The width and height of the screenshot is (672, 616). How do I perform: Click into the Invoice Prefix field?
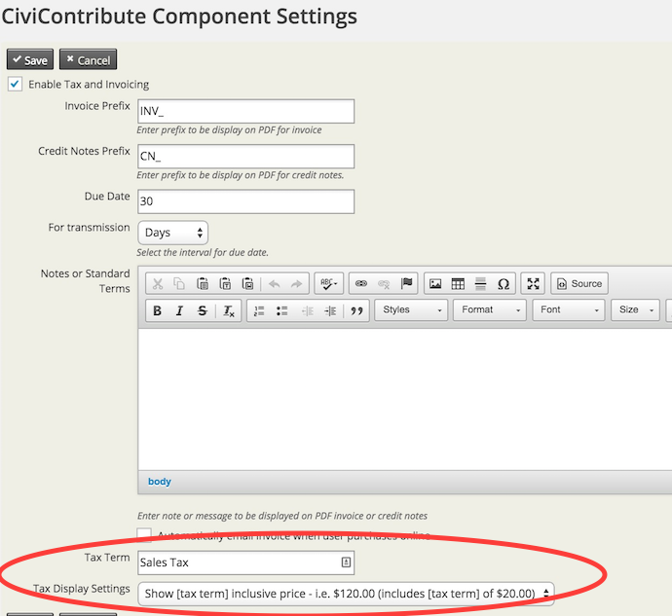coord(245,111)
